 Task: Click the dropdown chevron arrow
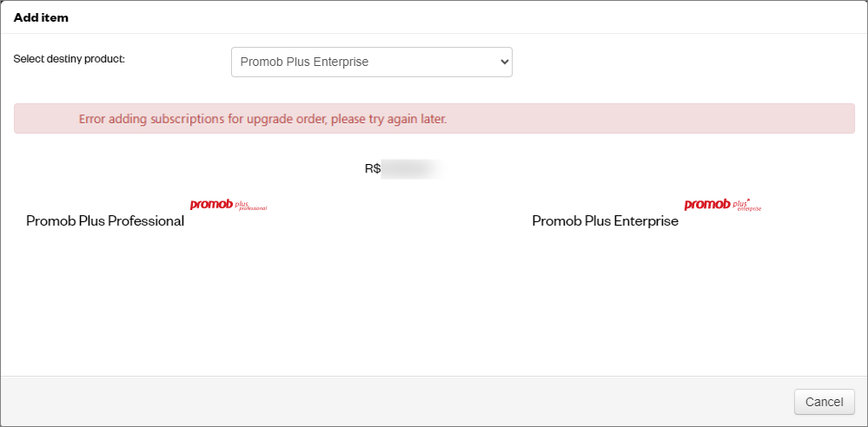(x=504, y=62)
